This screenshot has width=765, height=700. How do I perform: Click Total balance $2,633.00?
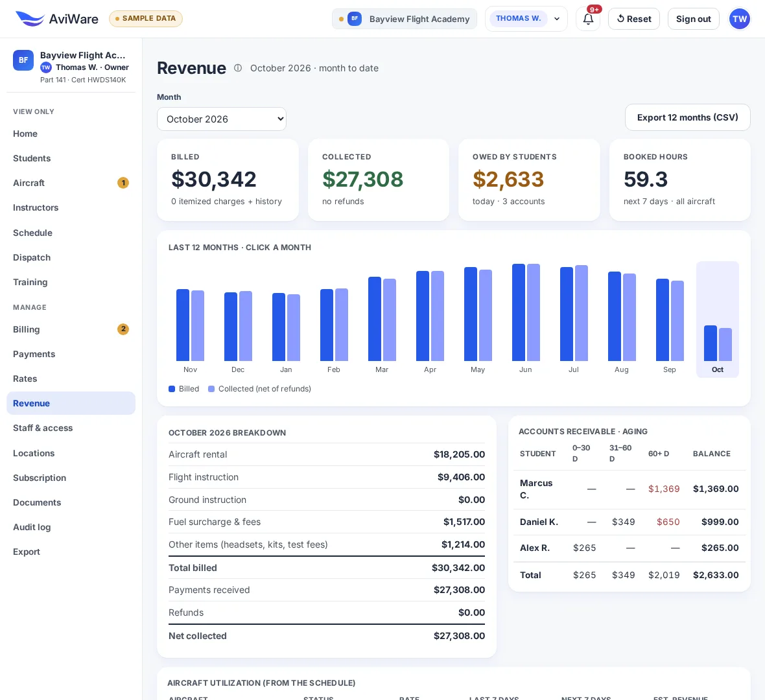click(716, 575)
